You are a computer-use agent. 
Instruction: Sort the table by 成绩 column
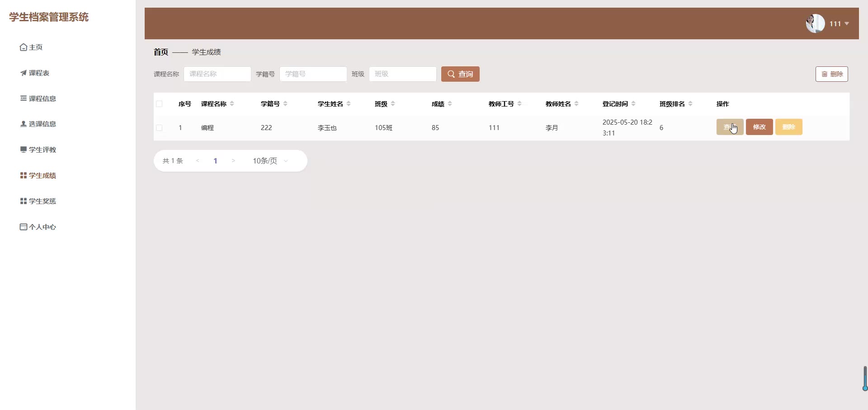point(450,104)
